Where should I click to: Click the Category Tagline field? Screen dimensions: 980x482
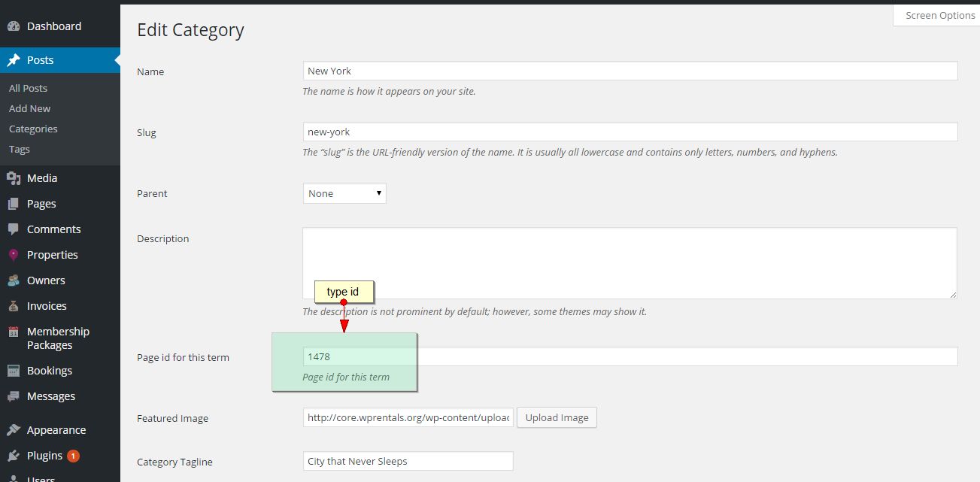click(x=408, y=461)
